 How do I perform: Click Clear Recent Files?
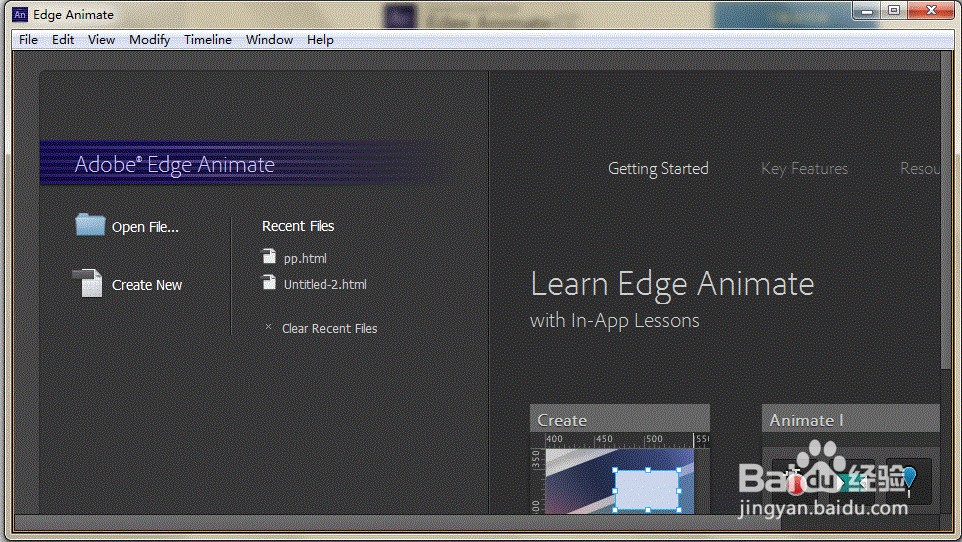[329, 328]
